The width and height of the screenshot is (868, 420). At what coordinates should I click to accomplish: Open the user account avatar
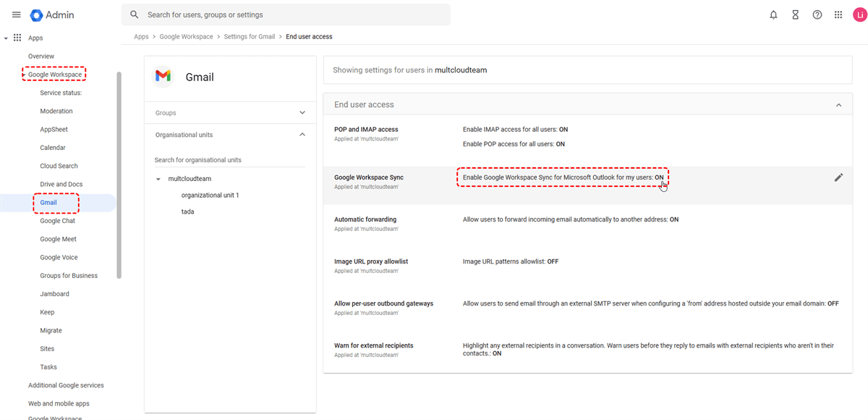(859, 14)
